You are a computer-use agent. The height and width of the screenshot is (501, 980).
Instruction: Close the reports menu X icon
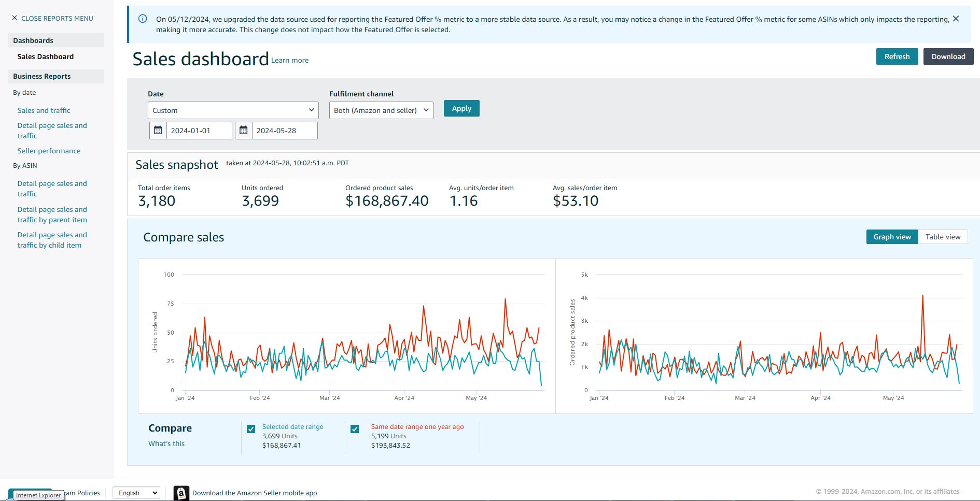pyautogui.click(x=15, y=18)
